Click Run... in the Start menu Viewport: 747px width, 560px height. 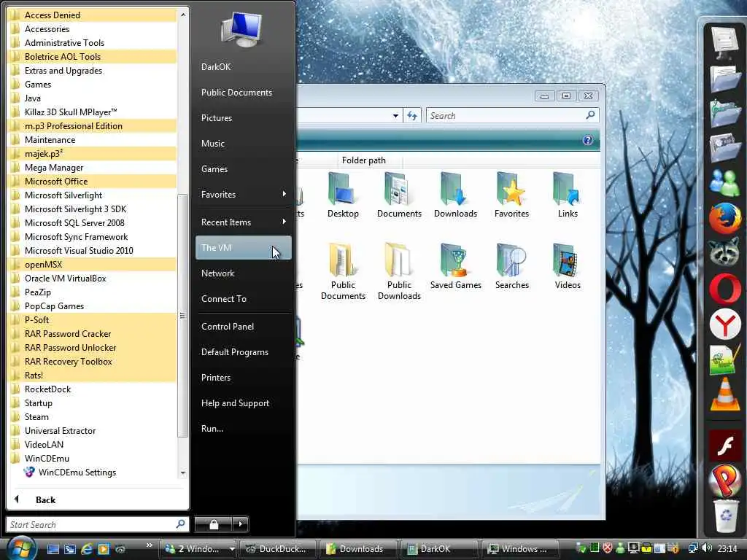[x=244, y=429]
